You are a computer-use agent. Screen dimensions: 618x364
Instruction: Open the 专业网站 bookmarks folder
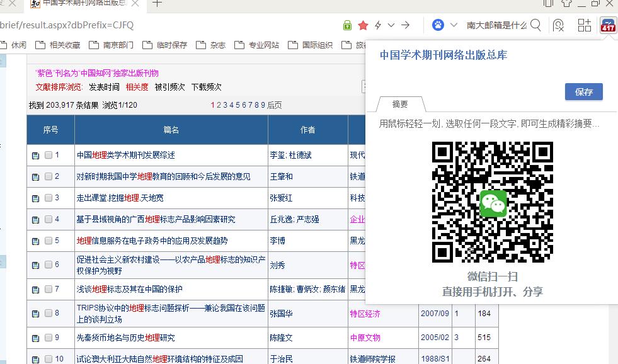pyautogui.click(x=256, y=45)
